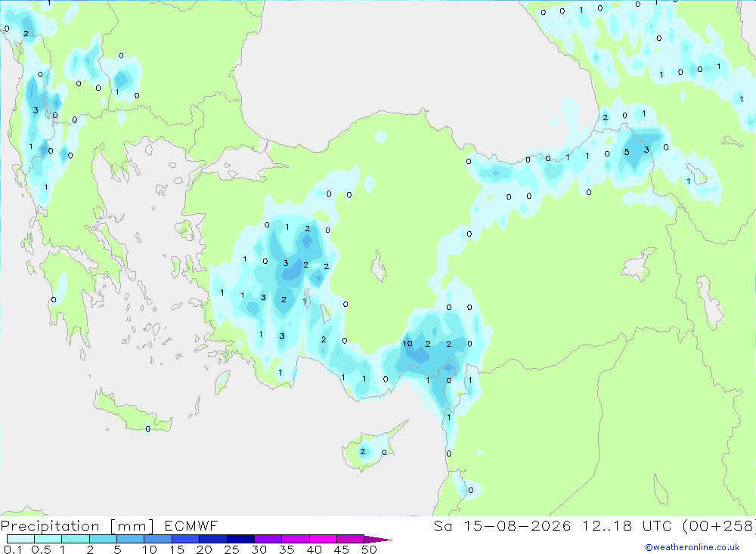Choose the 20–25 mm dark blue swatch
The width and height of the screenshot is (756, 554).
click(213, 539)
